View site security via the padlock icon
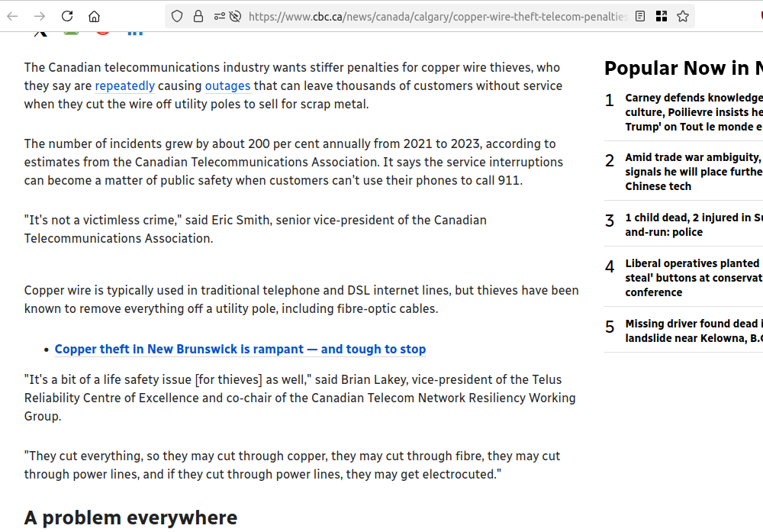763x532 pixels. pyautogui.click(x=198, y=17)
